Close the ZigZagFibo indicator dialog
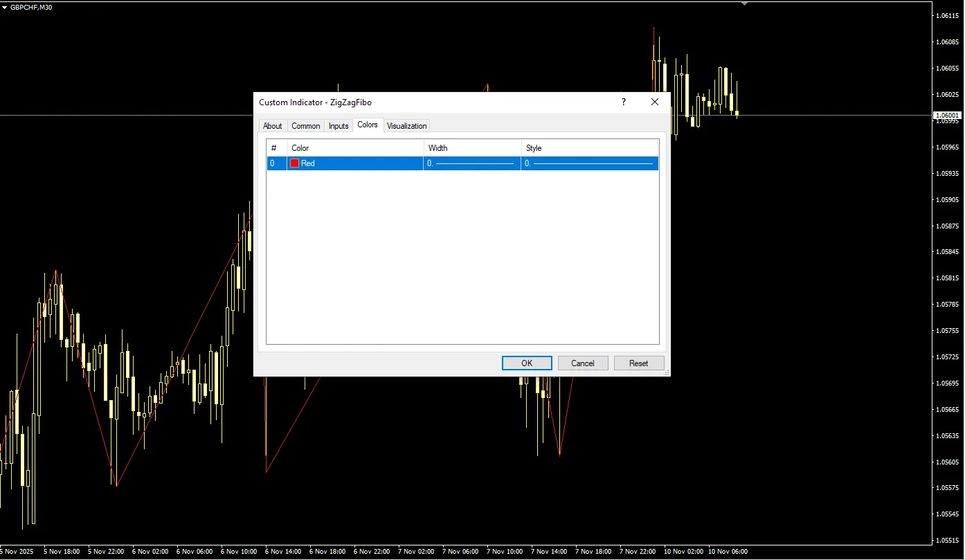 (655, 102)
